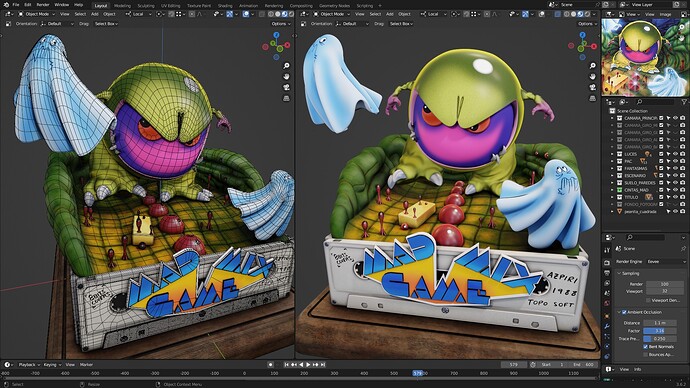Open the Window menu
Image resolution: width=690 pixels, height=388 pixels.
[x=62, y=5]
